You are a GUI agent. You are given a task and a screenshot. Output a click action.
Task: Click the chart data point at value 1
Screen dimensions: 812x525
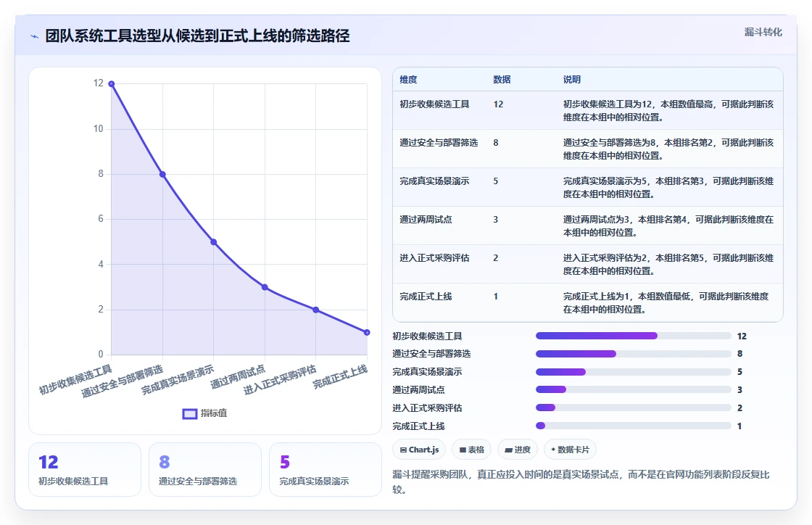367,332
